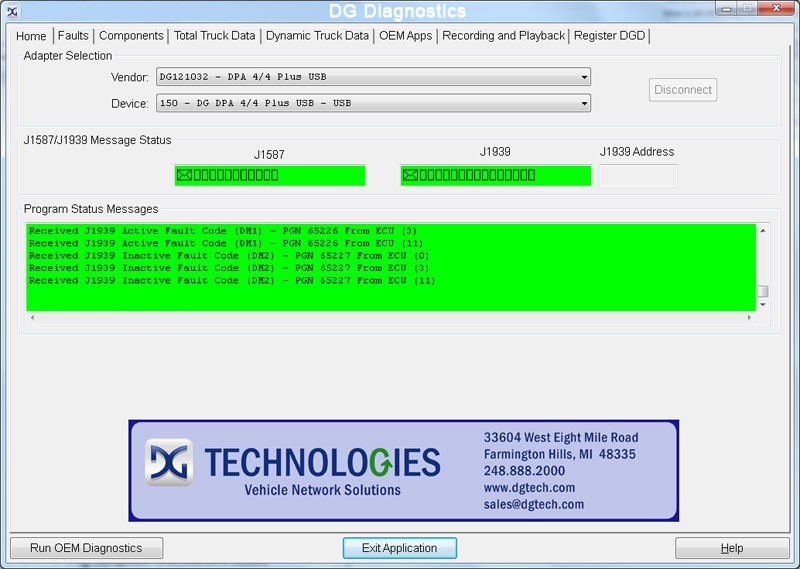Image resolution: width=800 pixels, height=569 pixels.
Task: Open the Register DGD tab
Action: [x=609, y=36]
